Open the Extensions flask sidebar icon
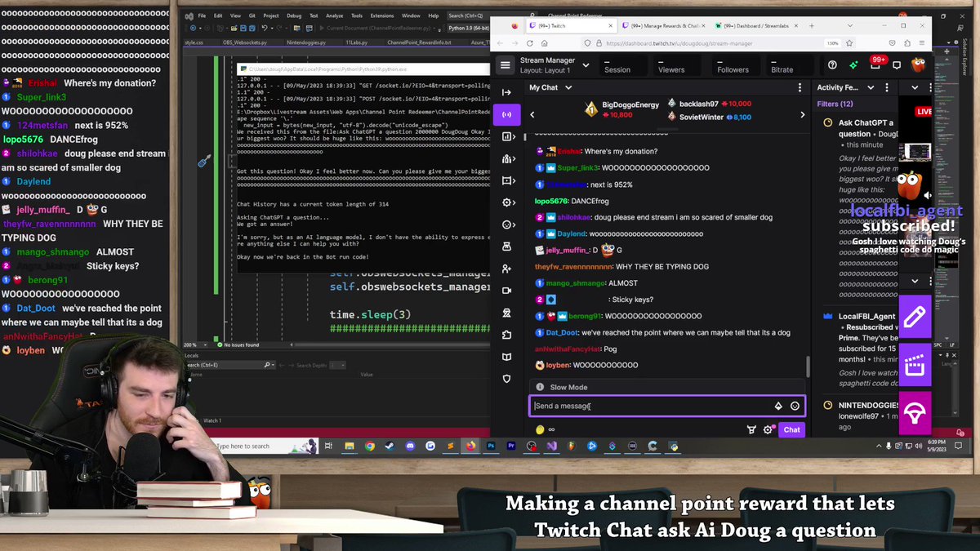 [506, 247]
